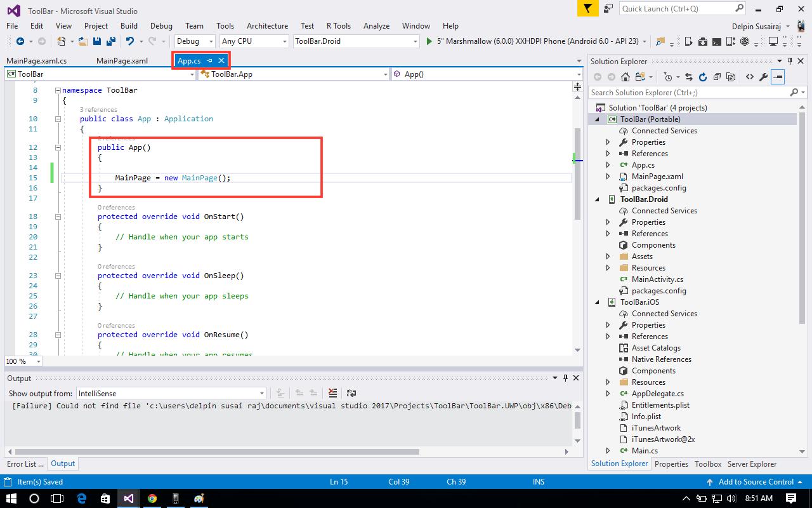This screenshot has width=812, height=508.
Task: Sync Solution Explorer with active document
Action: (x=690, y=77)
